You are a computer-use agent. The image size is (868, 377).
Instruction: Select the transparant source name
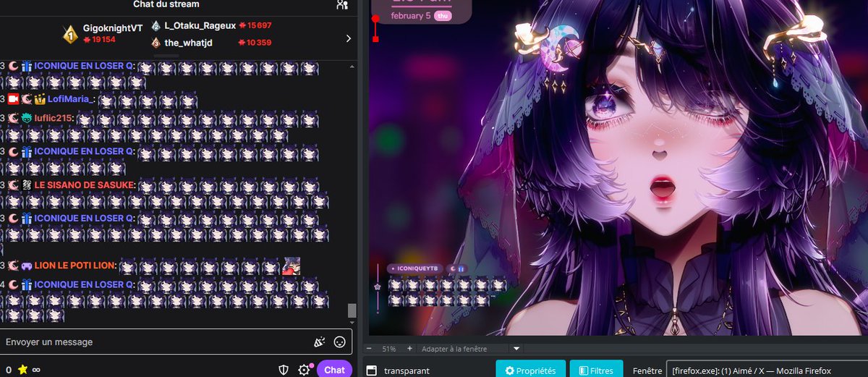(407, 370)
